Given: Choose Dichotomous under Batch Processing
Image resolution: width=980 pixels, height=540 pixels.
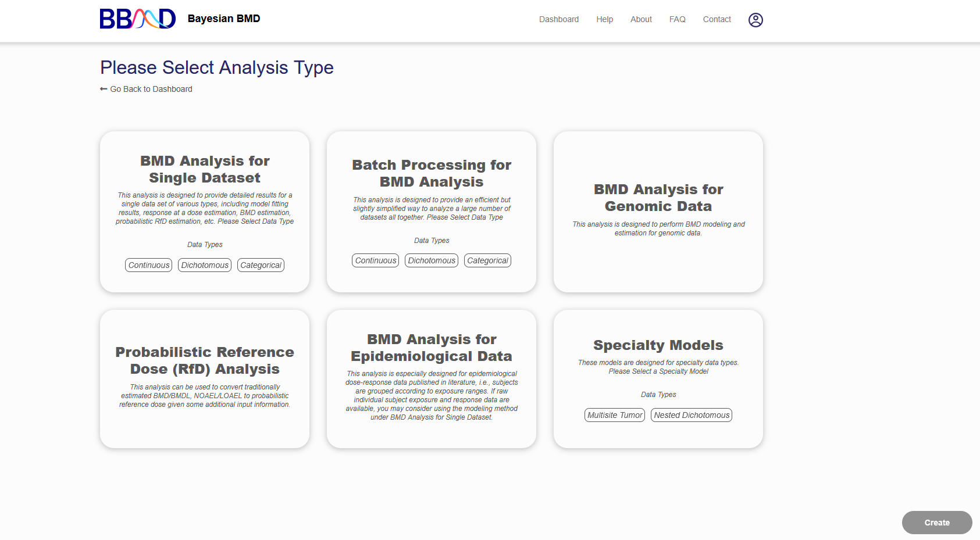Looking at the screenshot, I should 432,260.
